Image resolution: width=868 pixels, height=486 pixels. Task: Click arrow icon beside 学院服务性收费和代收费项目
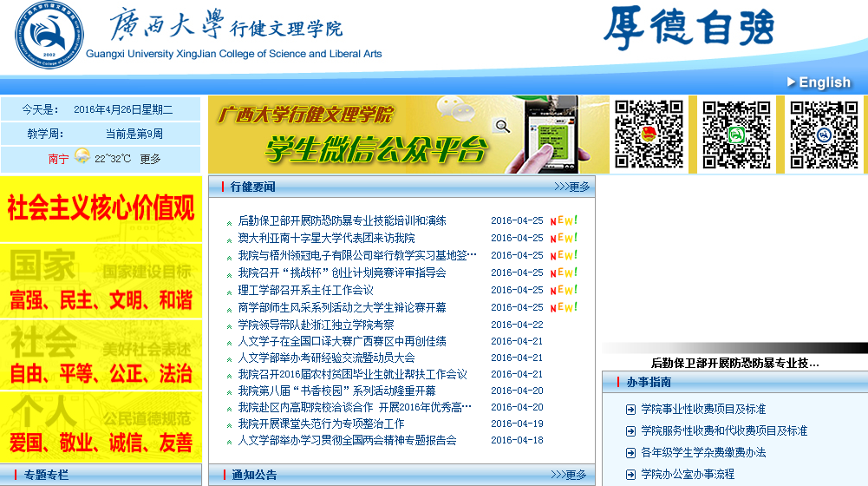point(630,431)
